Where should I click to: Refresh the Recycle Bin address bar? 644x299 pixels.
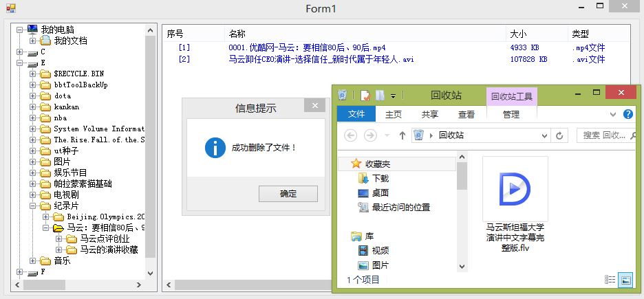point(559,135)
